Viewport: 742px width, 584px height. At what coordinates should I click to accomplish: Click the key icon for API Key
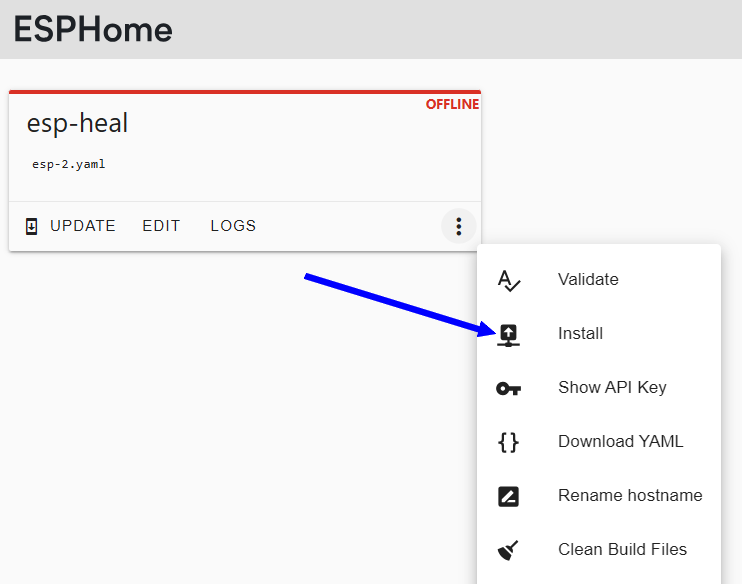[x=508, y=388]
